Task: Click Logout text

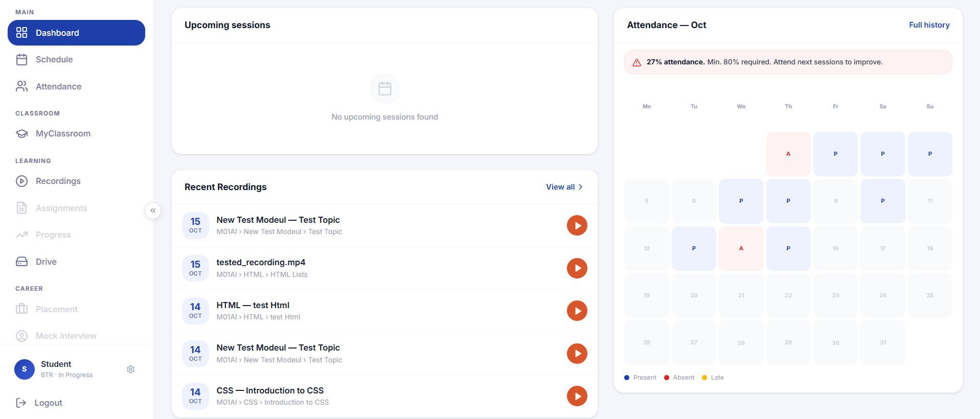Action: (x=49, y=403)
